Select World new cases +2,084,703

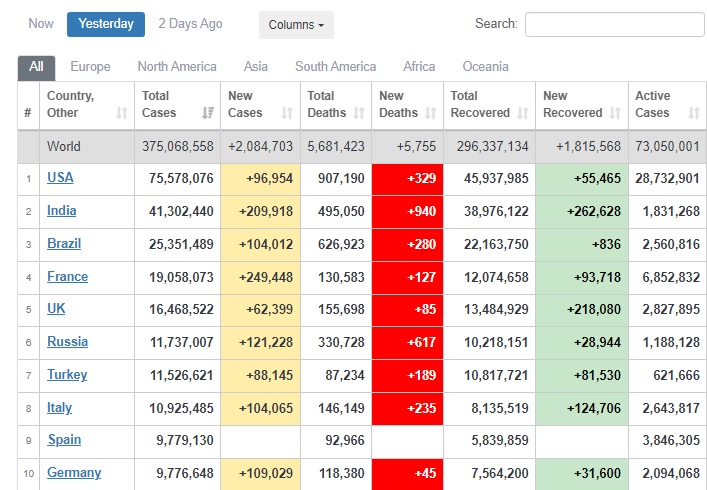pos(260,147)
